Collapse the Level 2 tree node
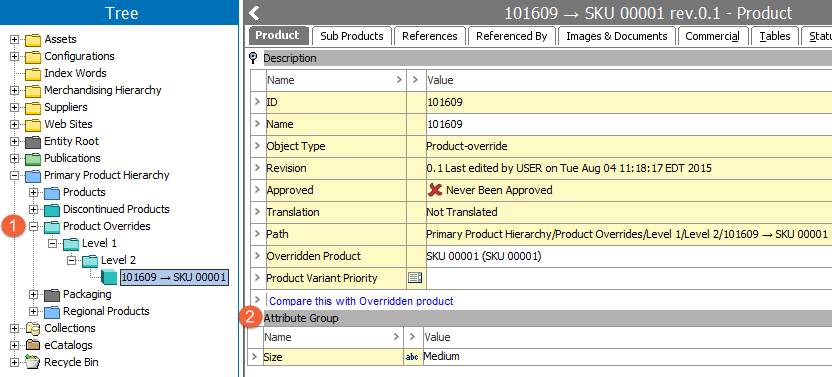 click(x=72, y=260)
